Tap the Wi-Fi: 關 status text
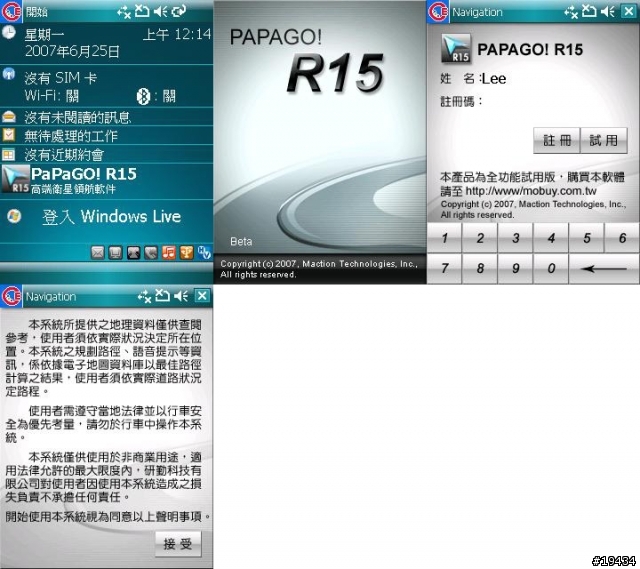 tap(51, 96)
